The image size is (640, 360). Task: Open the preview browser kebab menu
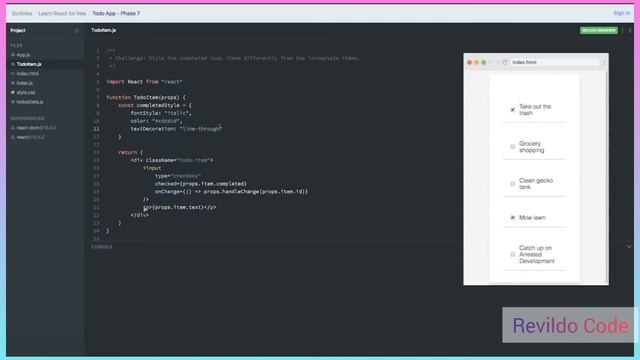pyautogui.click(x=604, y=62)
